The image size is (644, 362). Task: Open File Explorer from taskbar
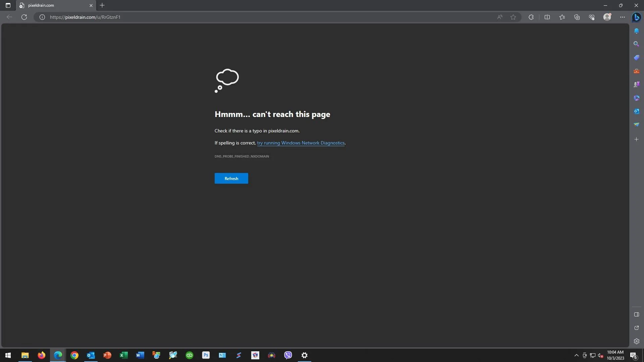pyautogui.click(x=25, y=355)
